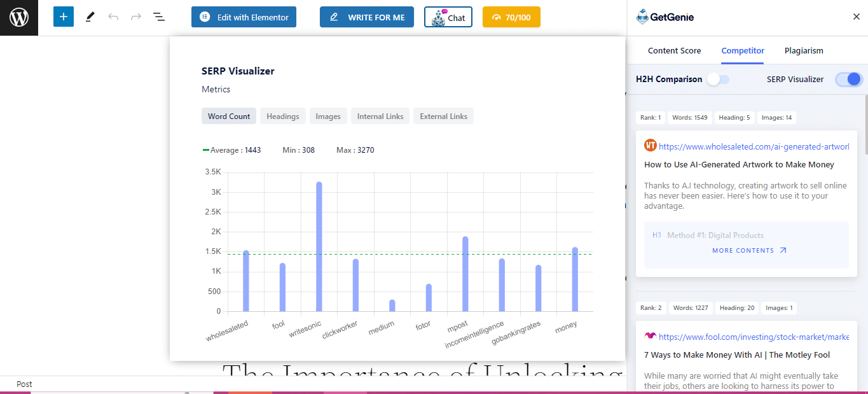868x394 pixels.
Task: Click the 'Rank: 2' badge
Action: tap(651, 308)
